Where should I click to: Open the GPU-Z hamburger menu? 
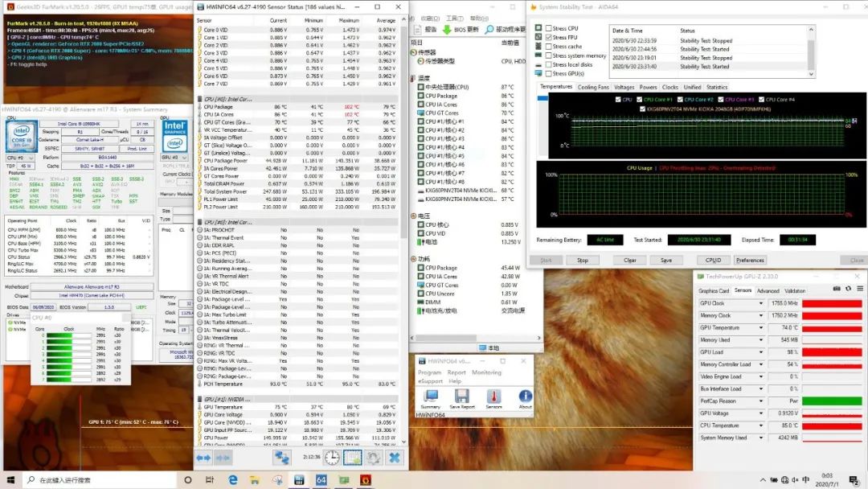[858, 289]
